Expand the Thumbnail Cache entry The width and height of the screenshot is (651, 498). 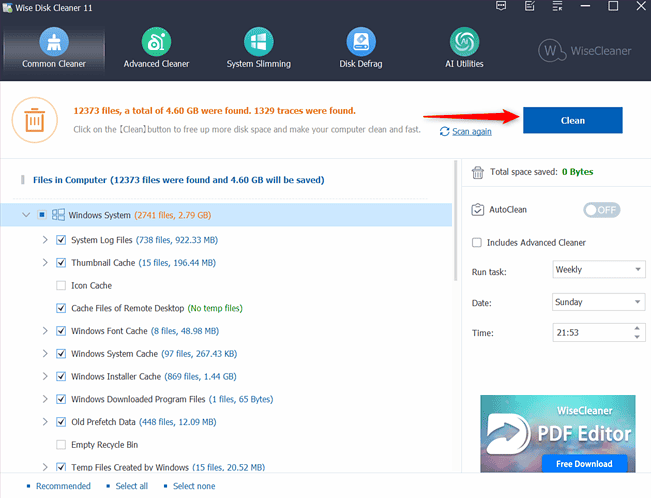45,263
